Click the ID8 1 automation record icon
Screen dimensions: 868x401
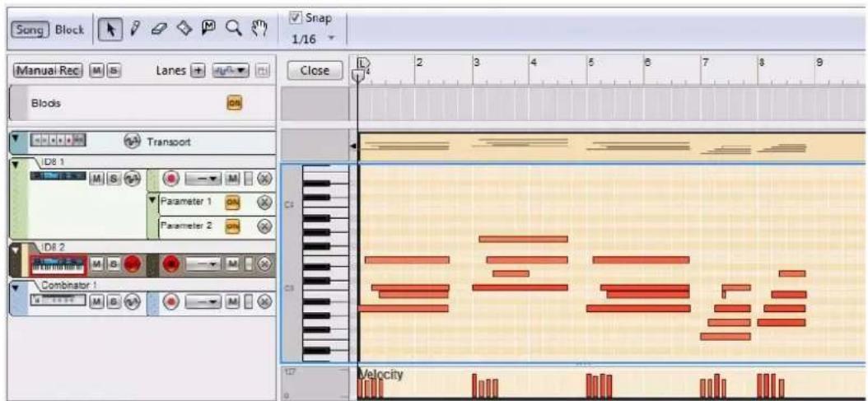point(131,179)
